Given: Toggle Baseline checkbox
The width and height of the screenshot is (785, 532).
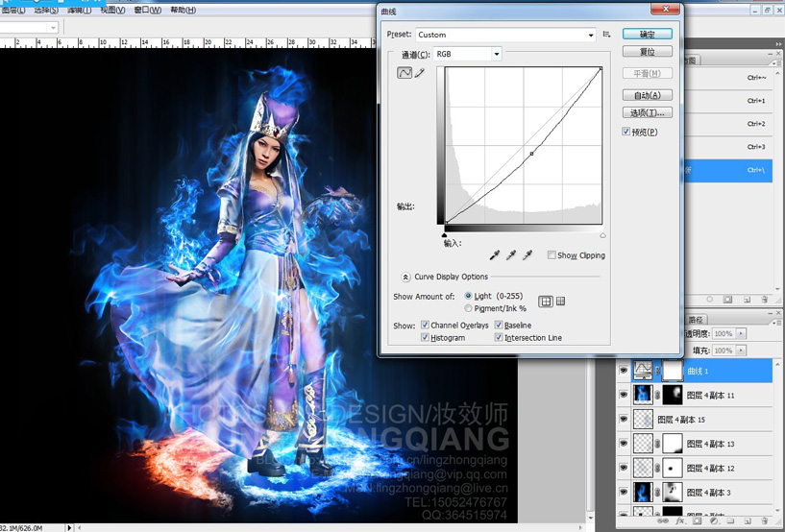Looking at the screenshot, I should (499, 325).
